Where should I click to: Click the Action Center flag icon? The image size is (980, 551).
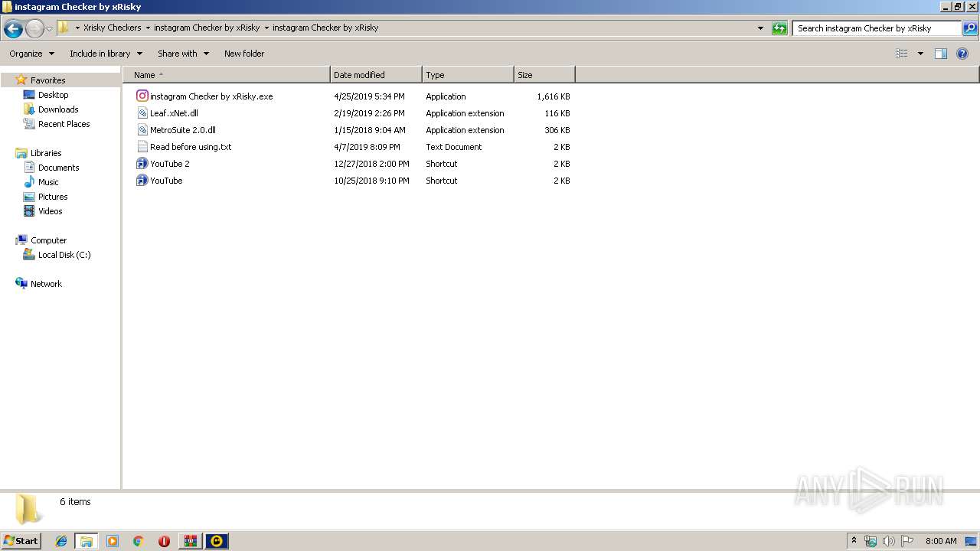point(907,541)
